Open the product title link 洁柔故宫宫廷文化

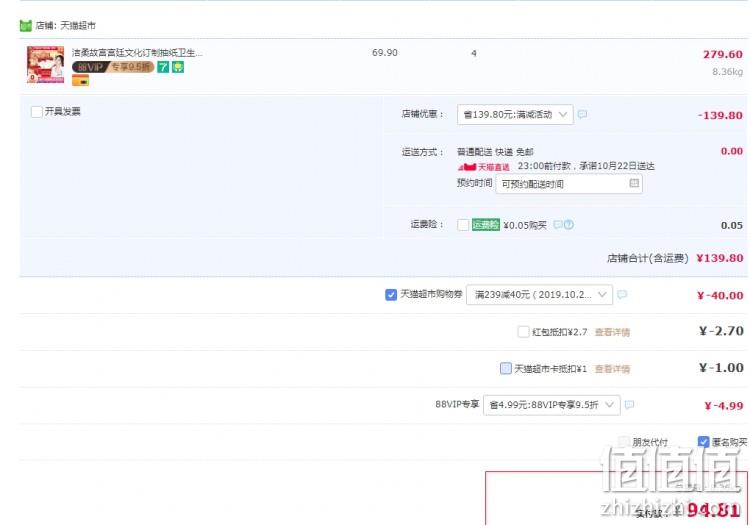(137, 53)
